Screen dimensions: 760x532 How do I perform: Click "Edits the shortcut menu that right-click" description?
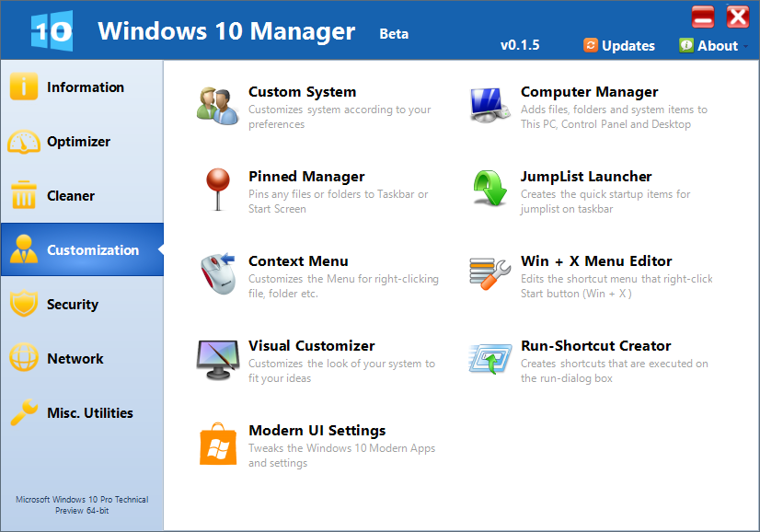click(616, 286)
